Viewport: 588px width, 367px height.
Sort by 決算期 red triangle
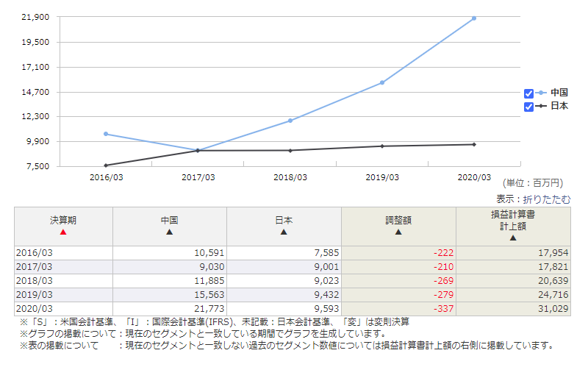point(63,232)
